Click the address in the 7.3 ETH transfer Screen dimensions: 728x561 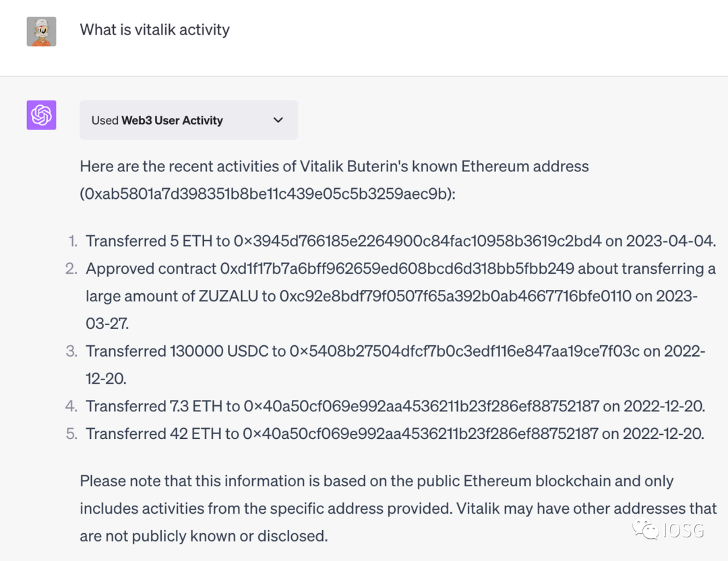[421, 406]
